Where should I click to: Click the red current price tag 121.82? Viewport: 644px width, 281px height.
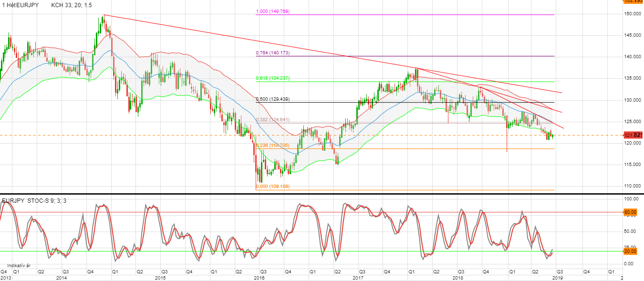tap(633, 135)
